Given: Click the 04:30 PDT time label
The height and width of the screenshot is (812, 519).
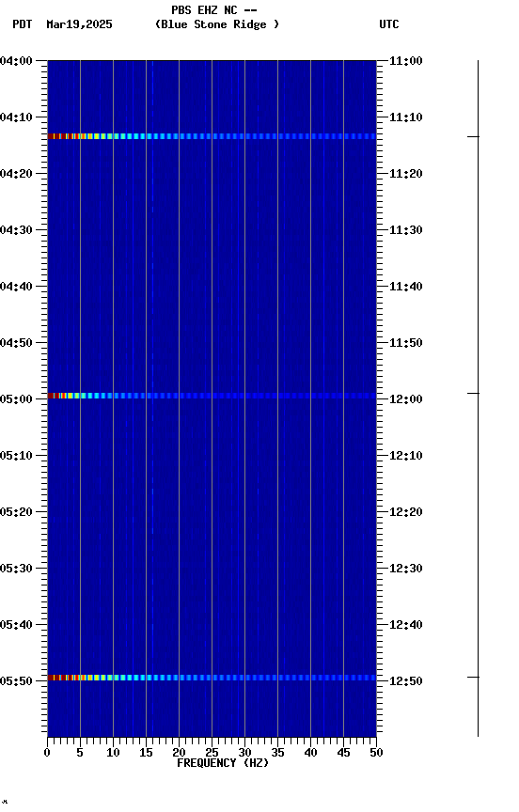Looking at the screenshot, I should (x=16, y=230).
